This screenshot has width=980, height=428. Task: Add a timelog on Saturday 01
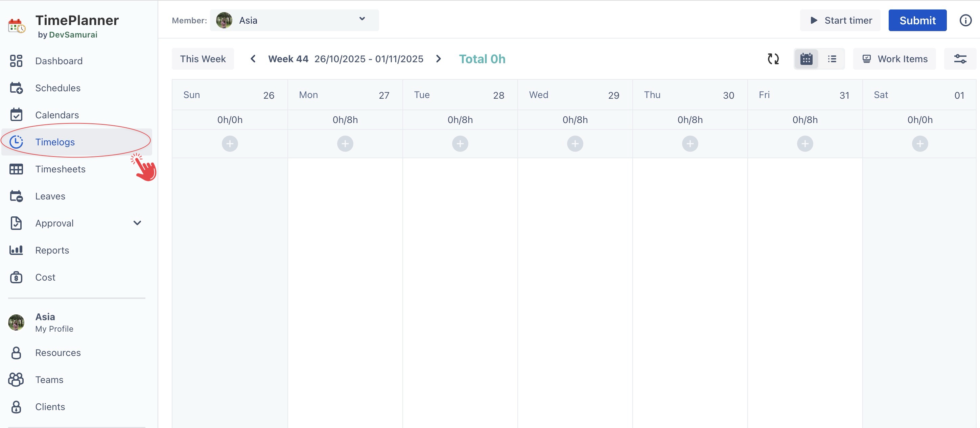pyautogui.click(x=919, y=144)
